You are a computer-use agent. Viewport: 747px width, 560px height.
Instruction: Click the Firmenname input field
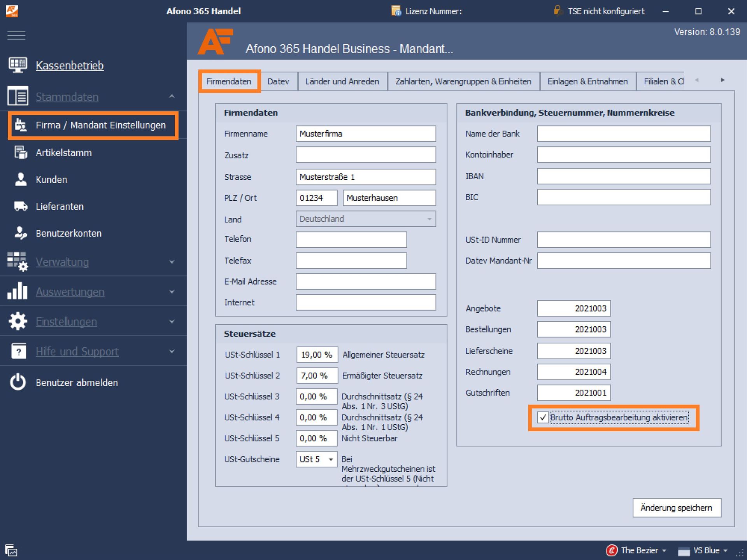pyautogui.click(x=366, y=134)
